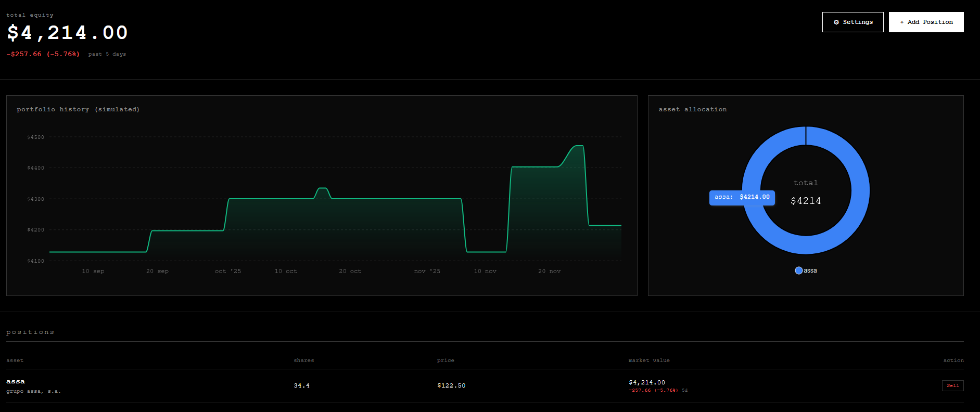Screen dimensions: 980x412
Task: Click the $4100 y-axis label
Action: 36,261
